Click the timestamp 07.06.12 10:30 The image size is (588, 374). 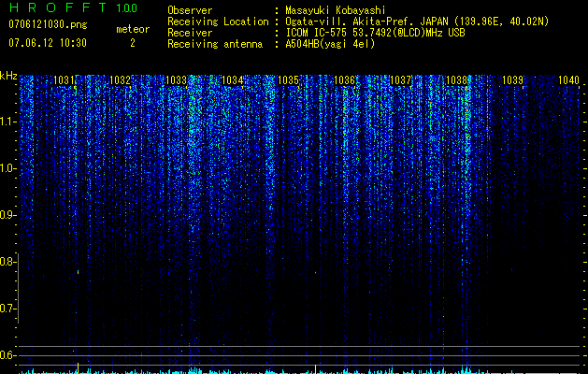pos(48,43)
